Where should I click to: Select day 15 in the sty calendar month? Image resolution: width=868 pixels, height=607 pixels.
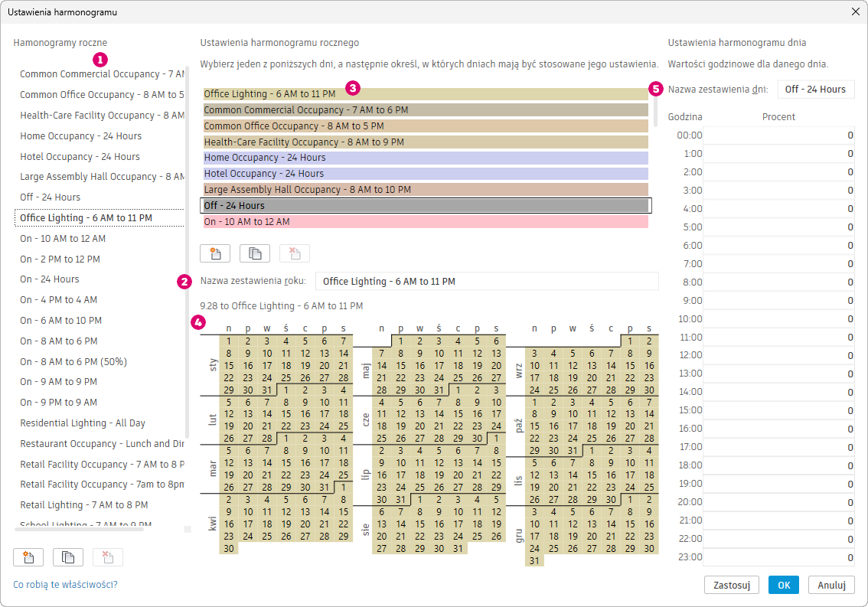coord(229,366)
